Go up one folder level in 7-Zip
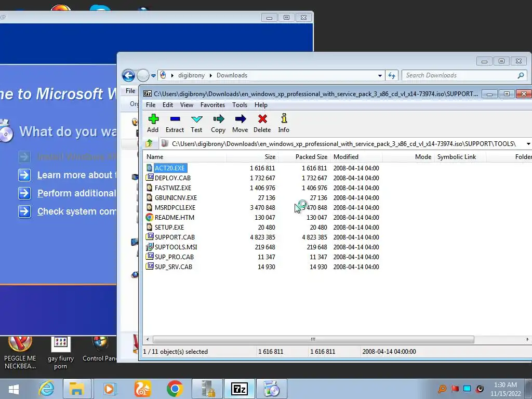The image size is (532, 399). click(x=149, y=143)
